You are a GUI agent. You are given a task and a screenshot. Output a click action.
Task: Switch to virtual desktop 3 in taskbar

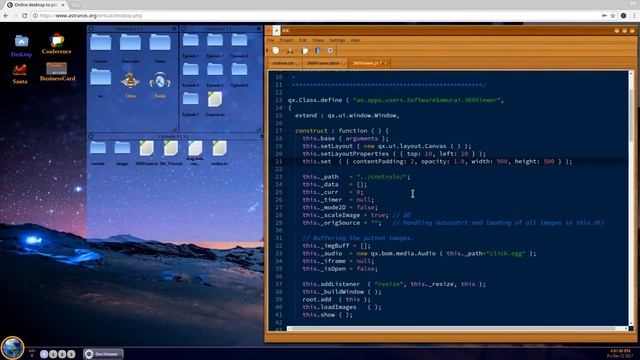[x=71, y=354]
